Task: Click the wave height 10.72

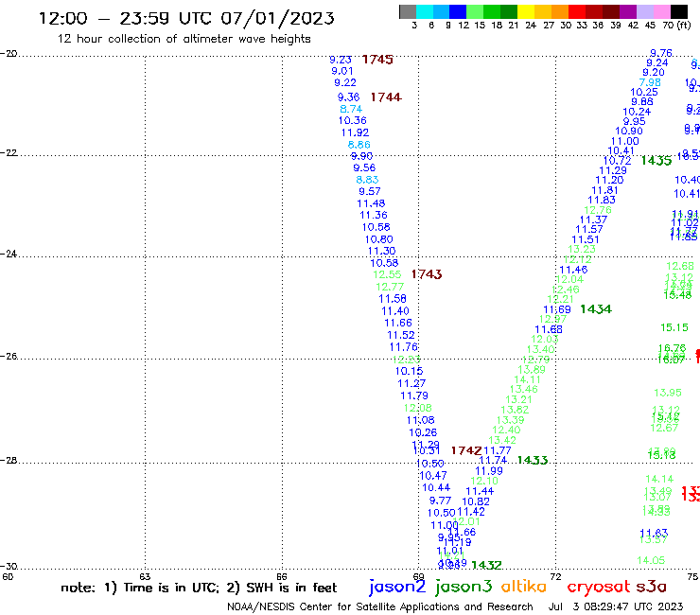Action: 618,161
